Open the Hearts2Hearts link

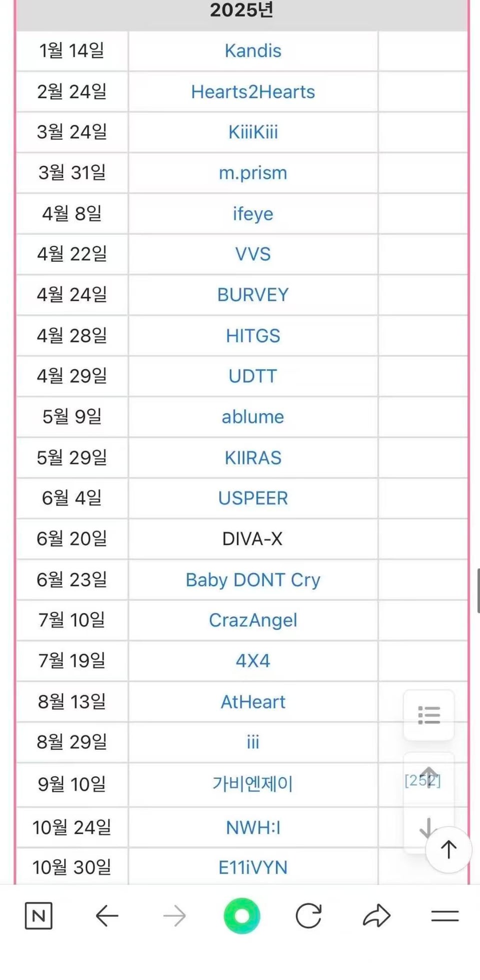253,92
